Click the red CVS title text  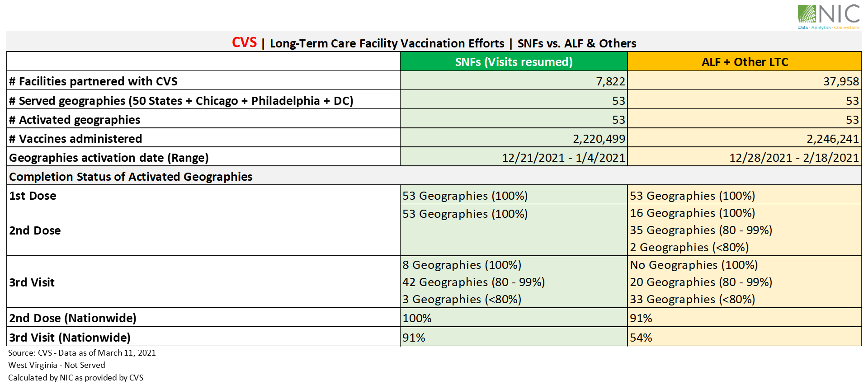pyautogui.click(x=244, y=42)
